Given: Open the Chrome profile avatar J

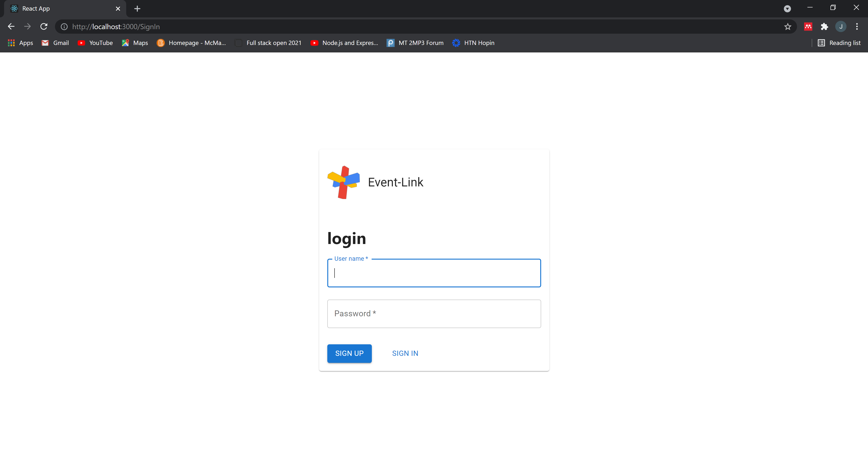Looking at the screenshot, I should click(x=841, y=27).
